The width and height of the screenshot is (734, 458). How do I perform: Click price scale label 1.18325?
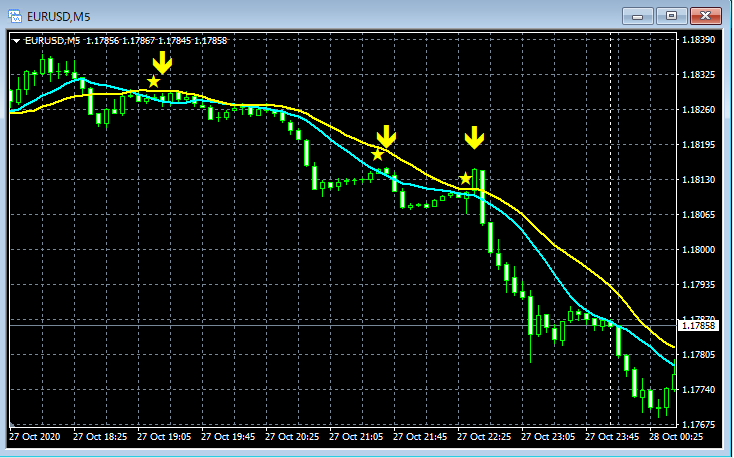click(x=698, y=75)
